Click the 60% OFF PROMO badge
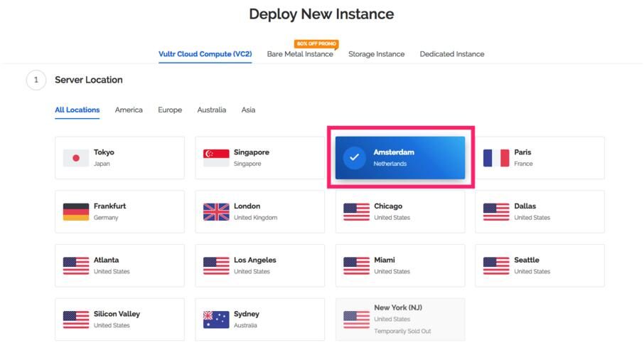This screenshot has height=358, width=644. pyautogui.click(x=316, y=43)
